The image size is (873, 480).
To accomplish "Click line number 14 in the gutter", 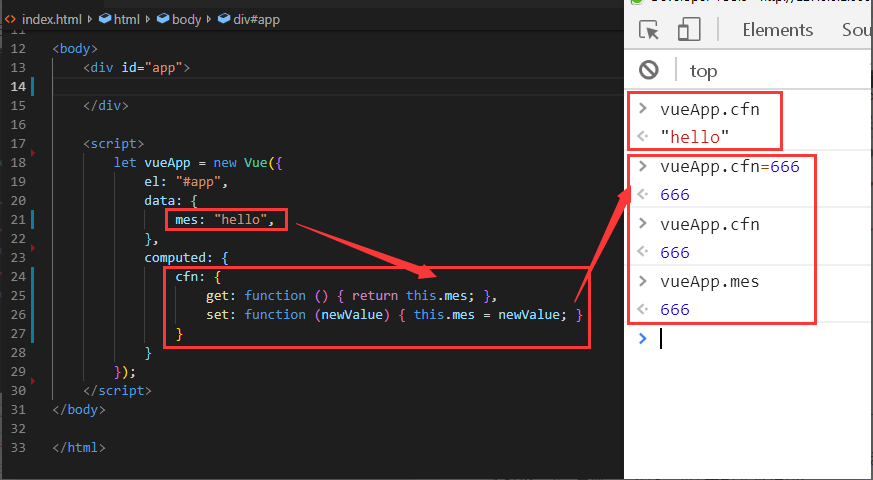I will pyautogui.click(x=18, y=86).
